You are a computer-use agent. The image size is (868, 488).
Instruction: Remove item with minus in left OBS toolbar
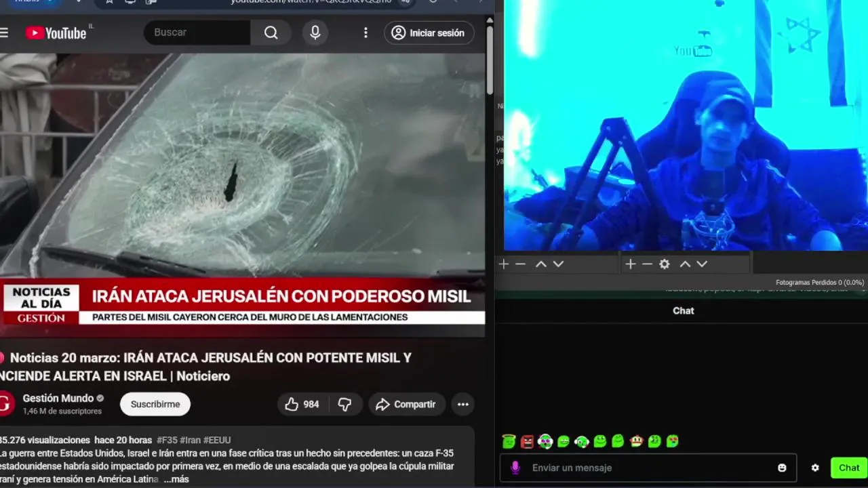[520, 264]
